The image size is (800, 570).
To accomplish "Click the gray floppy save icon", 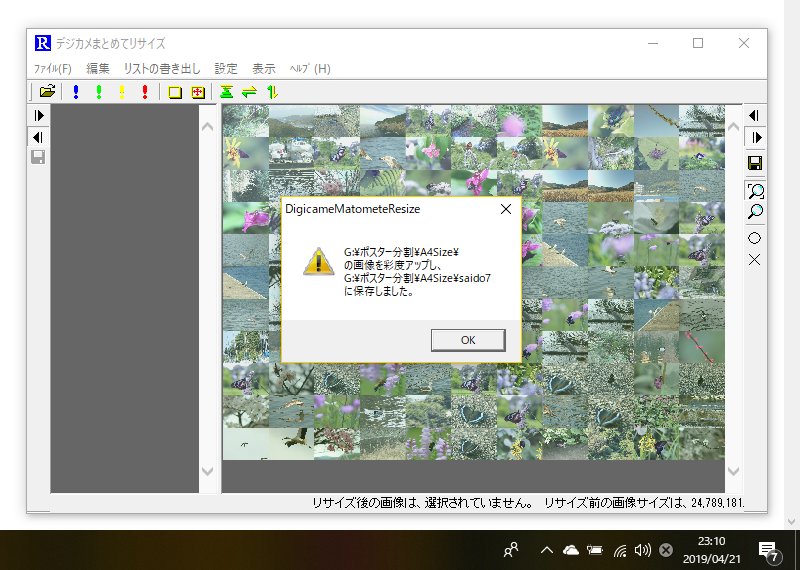I will coord(38,157).
